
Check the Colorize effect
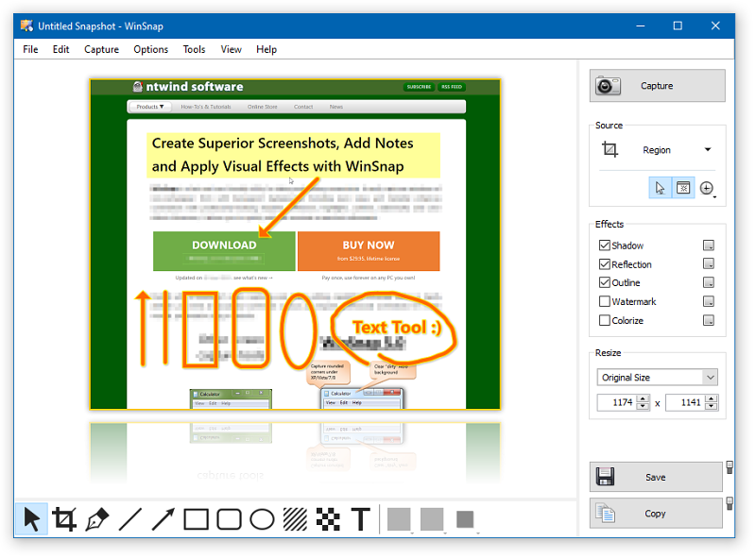(604, 320)
